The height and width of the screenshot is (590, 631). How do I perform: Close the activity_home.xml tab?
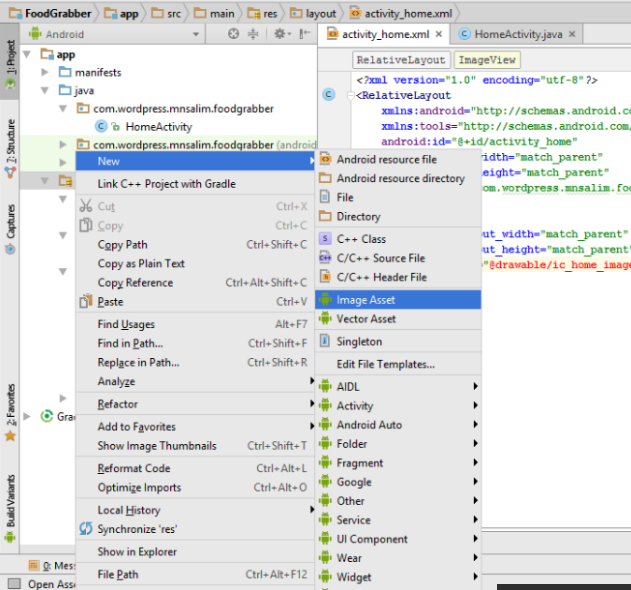click(x=439, y=34)
